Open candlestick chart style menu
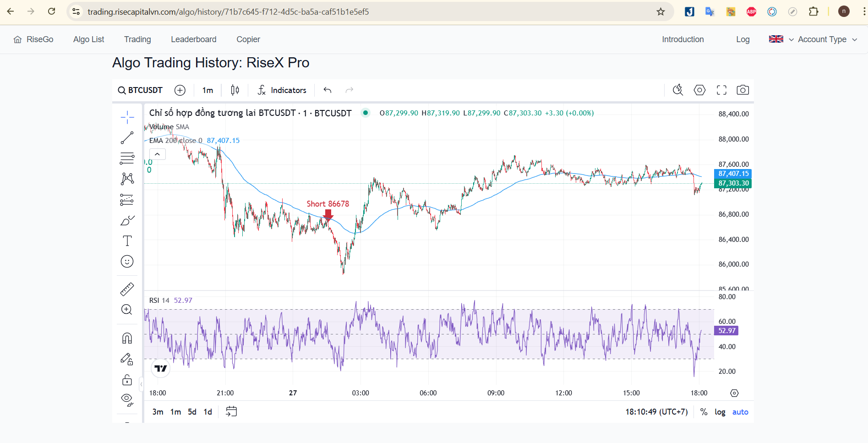 coord(235,90)
